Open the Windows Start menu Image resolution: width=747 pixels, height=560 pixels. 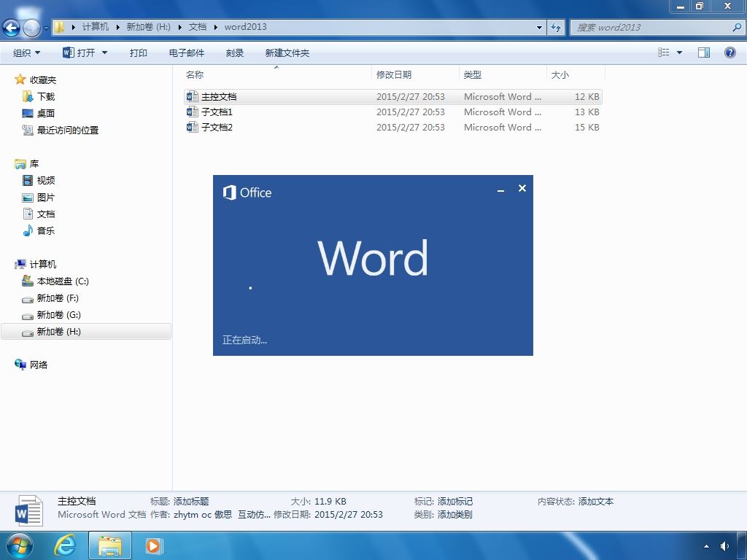(19, 545)
